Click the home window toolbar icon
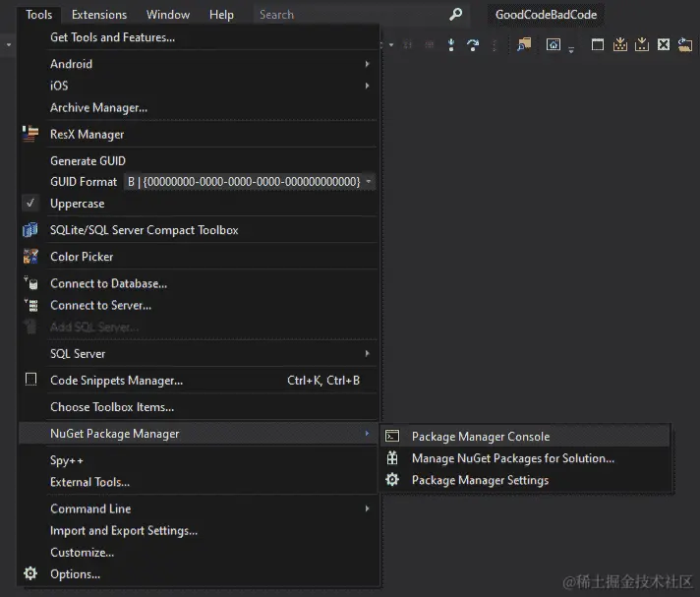The image size is (700, 597). (x=554, y=44)
